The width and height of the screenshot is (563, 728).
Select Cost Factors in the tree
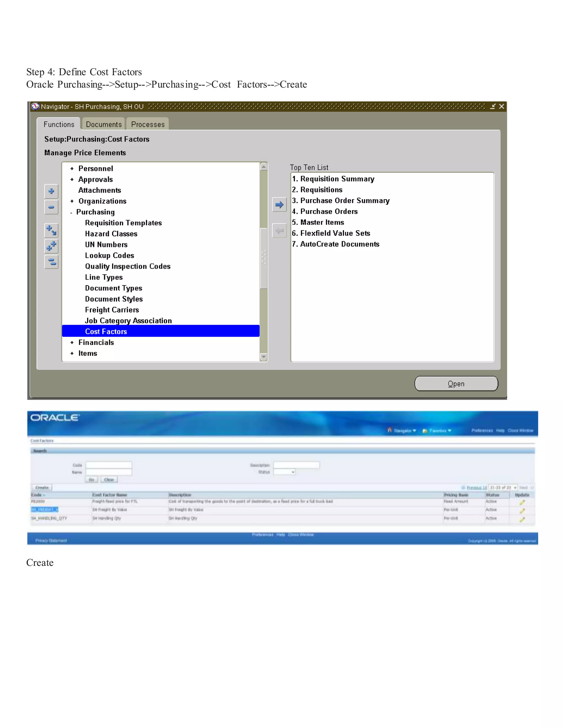pos(161,331)
